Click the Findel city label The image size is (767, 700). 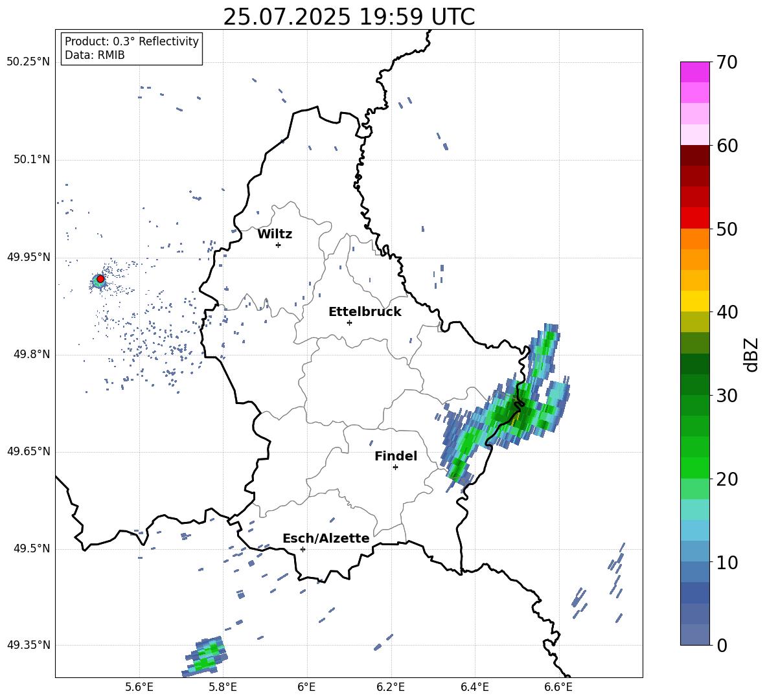(x=396, y=456)
